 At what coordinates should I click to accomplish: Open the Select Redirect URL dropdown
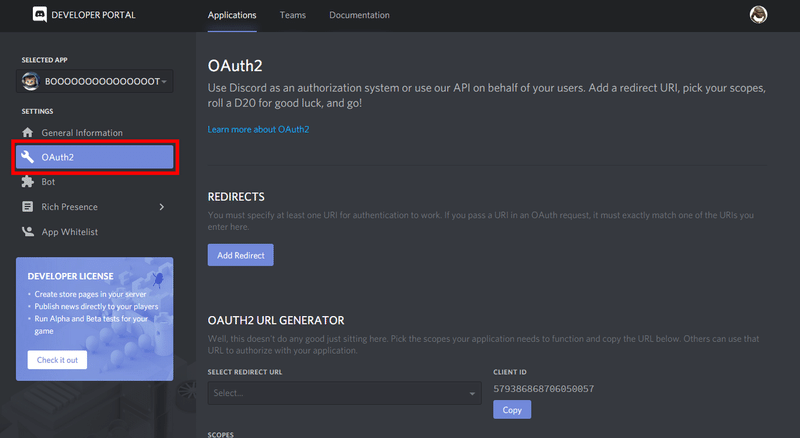point(344,393)
